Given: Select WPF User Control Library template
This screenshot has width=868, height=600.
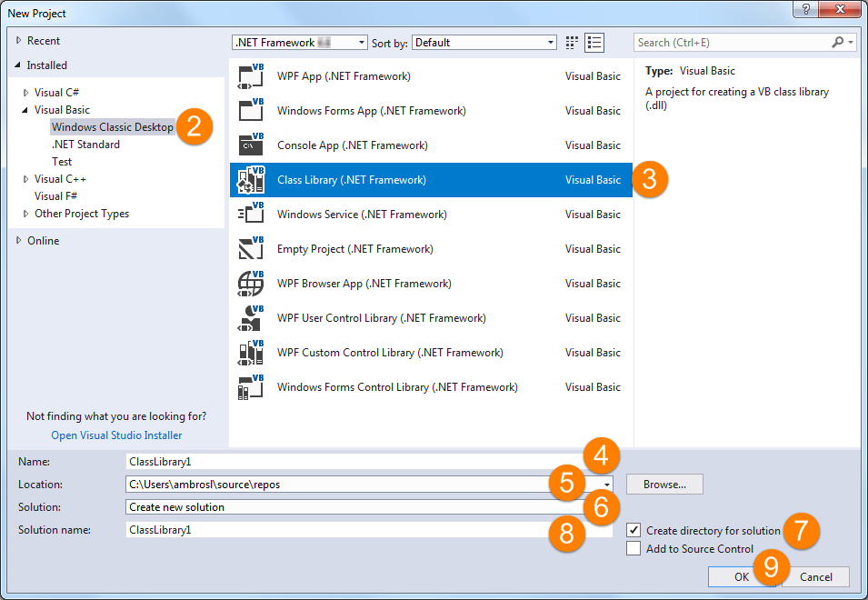Looking at the screenshot, I should pos(431,317).
